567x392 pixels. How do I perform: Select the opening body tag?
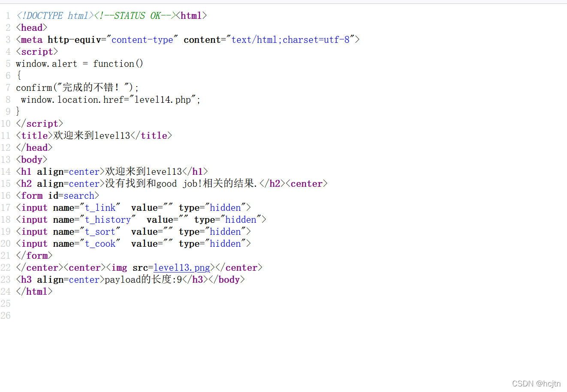click(x=32, y=160)
